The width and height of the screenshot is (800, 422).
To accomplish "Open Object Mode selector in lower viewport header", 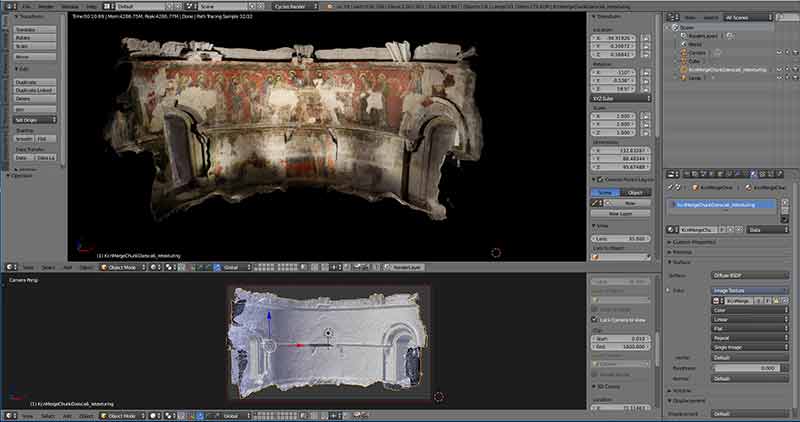I will [x=122, y=416].
